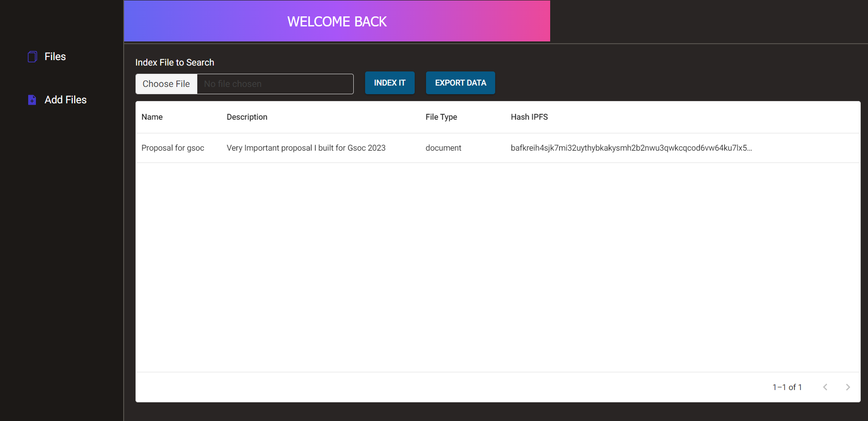868x421 pixels.
Task: Click the INDEX IT button
Action: click(390, 83)
